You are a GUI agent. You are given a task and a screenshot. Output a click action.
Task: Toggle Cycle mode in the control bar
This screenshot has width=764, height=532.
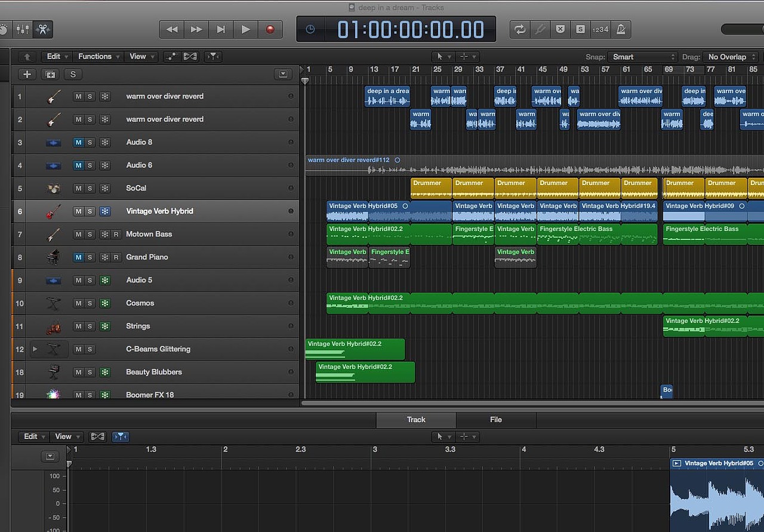coord(520,29)
